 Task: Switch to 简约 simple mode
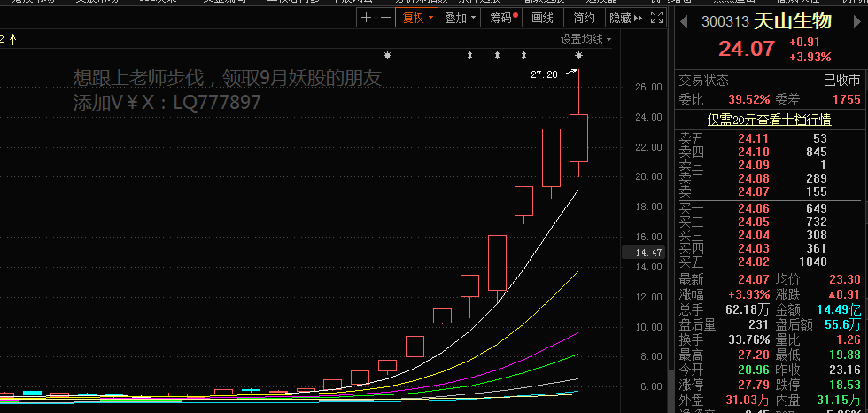coord(585,18)
